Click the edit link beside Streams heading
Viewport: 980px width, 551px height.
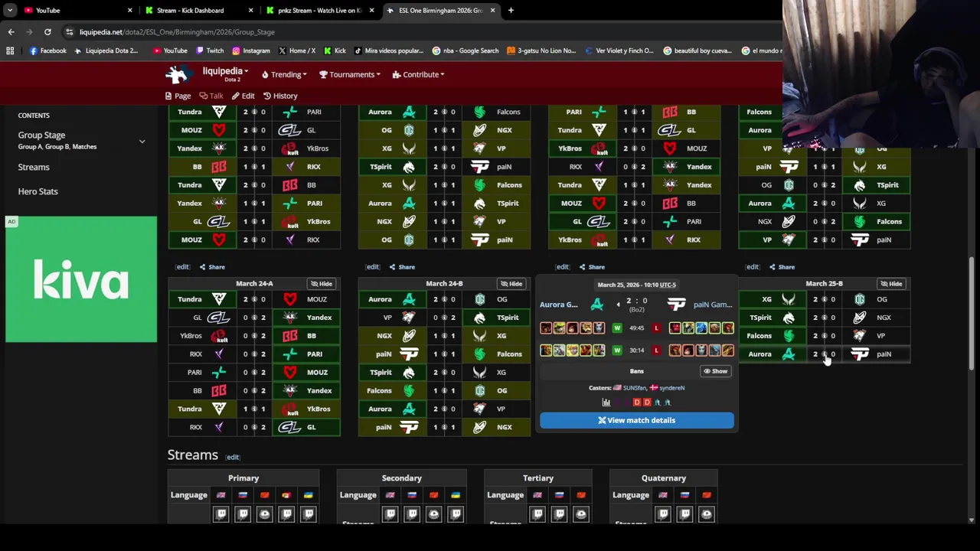coord(233,457)
